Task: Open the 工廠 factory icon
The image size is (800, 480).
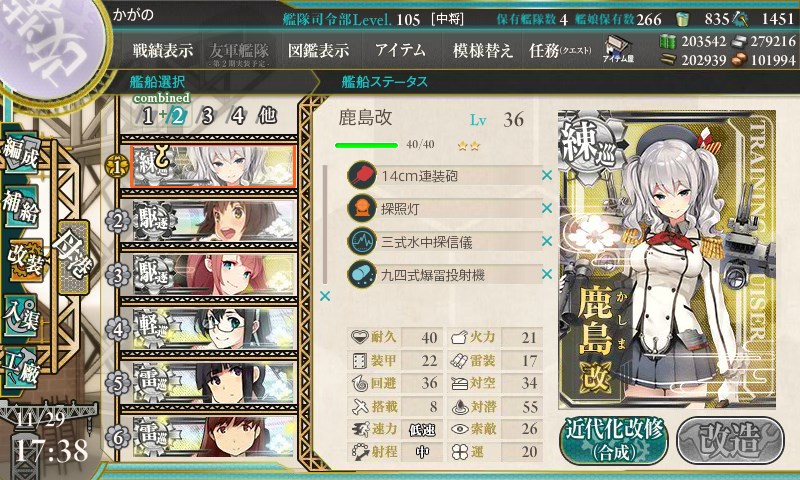Action: pos(21,366)
